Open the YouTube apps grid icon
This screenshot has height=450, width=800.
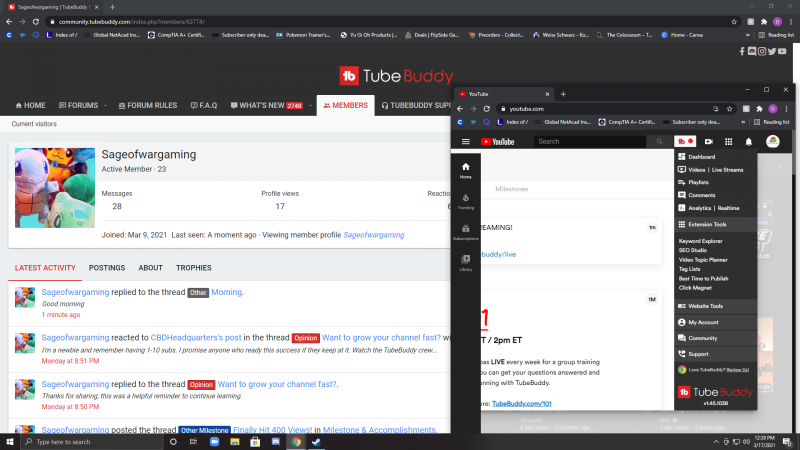pos(729,142)
